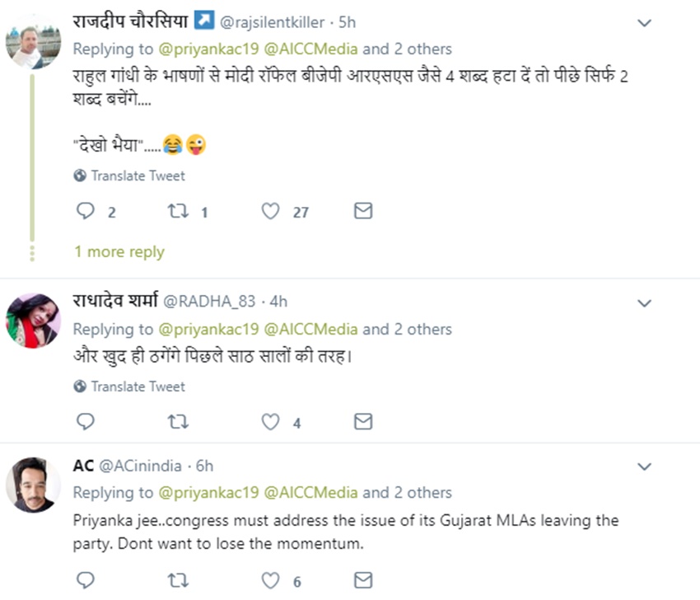This screenshot has width=700, height=600.
Task: Share RADHA_83 tweet via message icon
Action: click(363, 422)
